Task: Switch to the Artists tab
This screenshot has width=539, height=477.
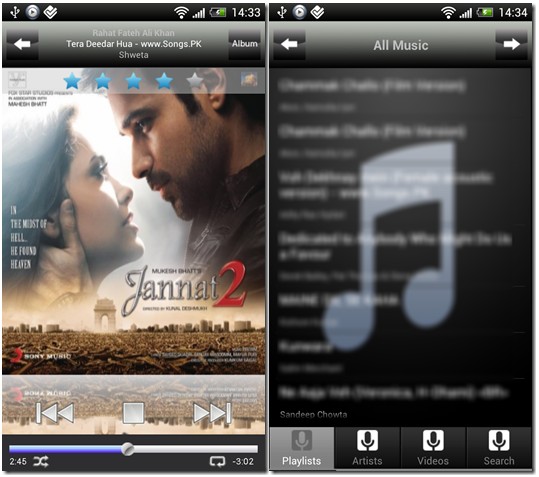Action: [x=367, y=448]
